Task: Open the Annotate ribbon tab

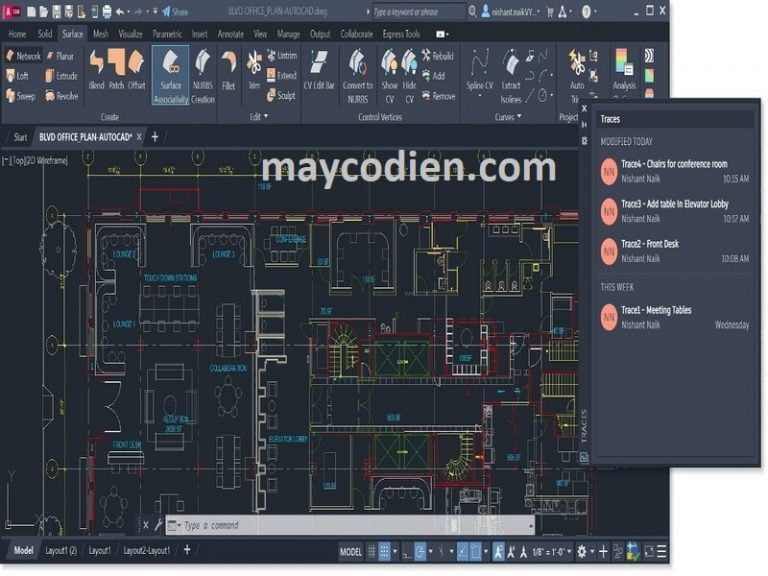Action: (x=230, y=34)
